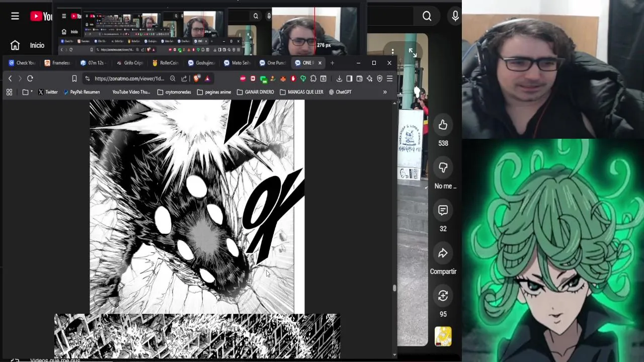644x362 pixels.
Task: Go back in the Brave browser
Action: tap(10, 78)
